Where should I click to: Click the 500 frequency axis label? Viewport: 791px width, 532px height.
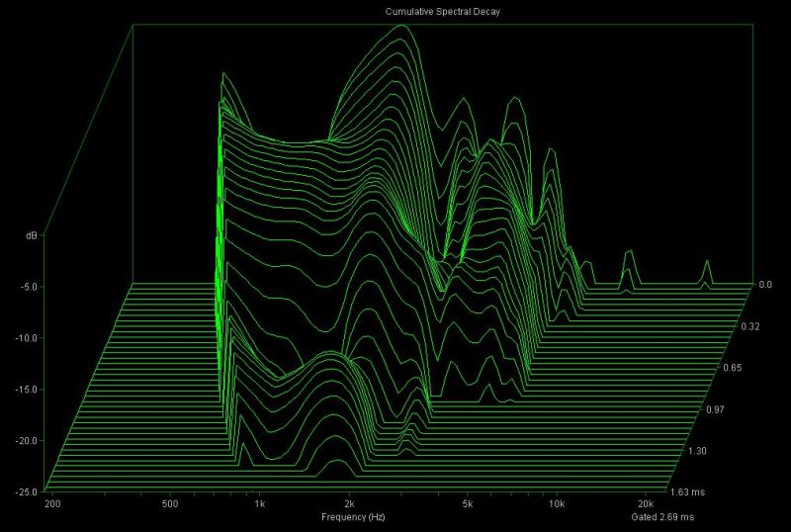click(170, 503)
